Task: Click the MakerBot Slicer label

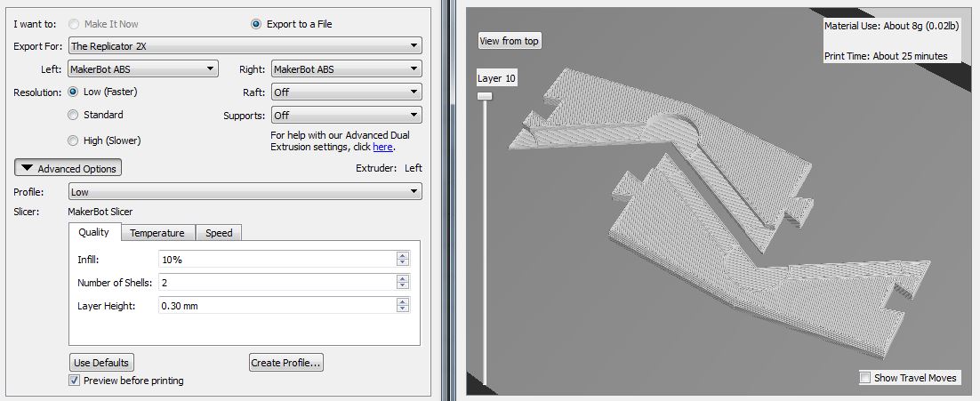Action: click(x=100, y=212)
